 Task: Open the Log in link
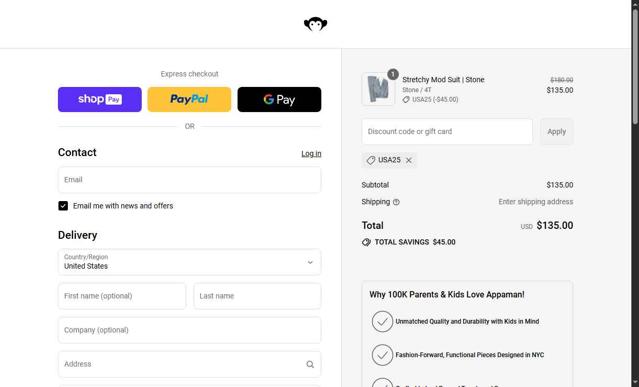[311, 154]
